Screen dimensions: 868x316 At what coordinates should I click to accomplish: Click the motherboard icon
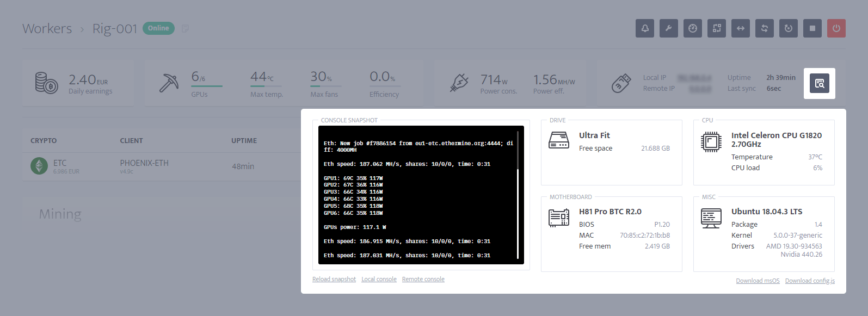[x=559, y=218]
